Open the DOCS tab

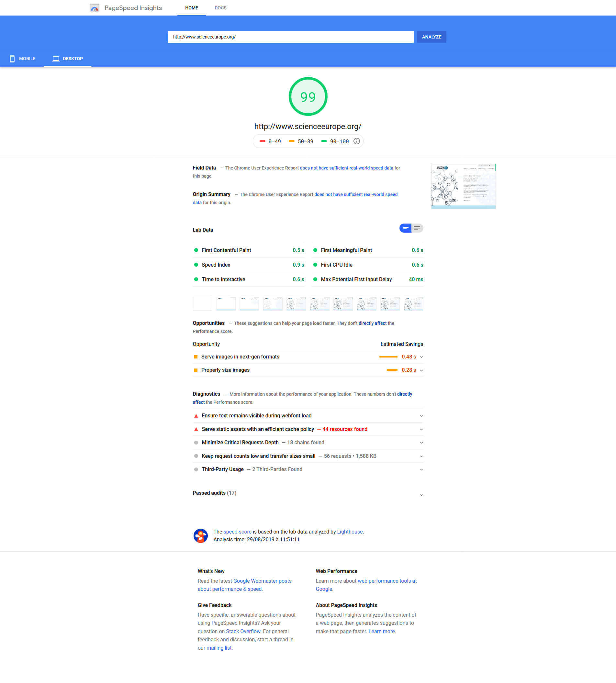click(220, 8)
